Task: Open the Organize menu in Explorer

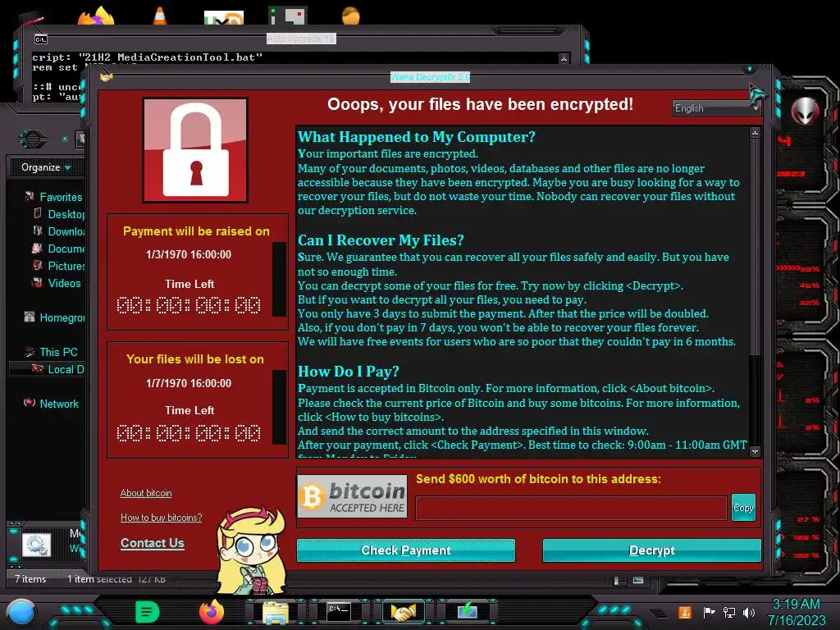Action: (x=46, y=167)
